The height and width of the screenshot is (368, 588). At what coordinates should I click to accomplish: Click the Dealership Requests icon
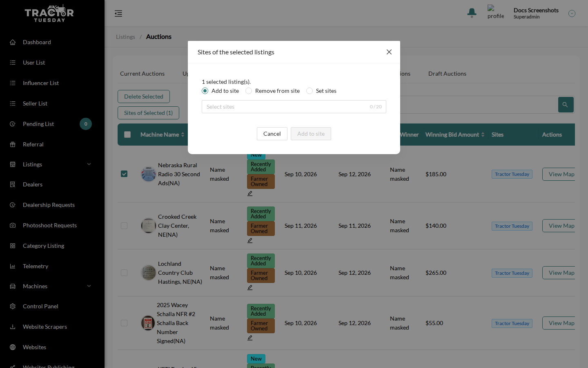click(13, 205)
